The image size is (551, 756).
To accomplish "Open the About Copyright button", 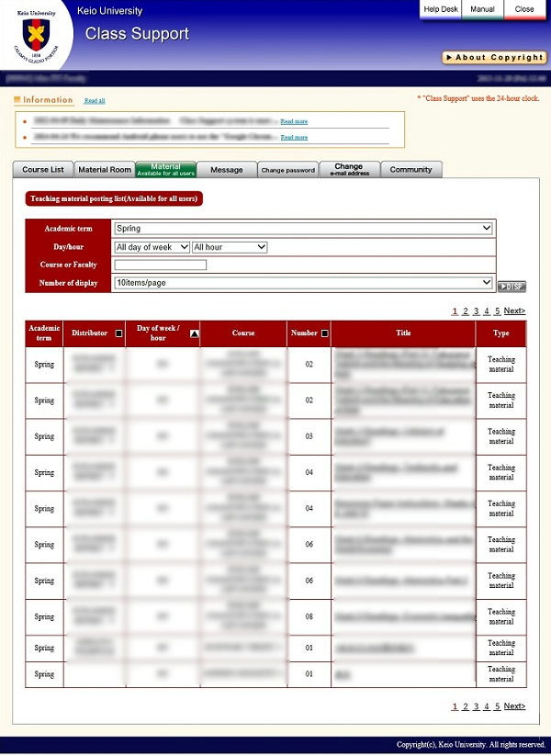I will (x=494, y=57).
